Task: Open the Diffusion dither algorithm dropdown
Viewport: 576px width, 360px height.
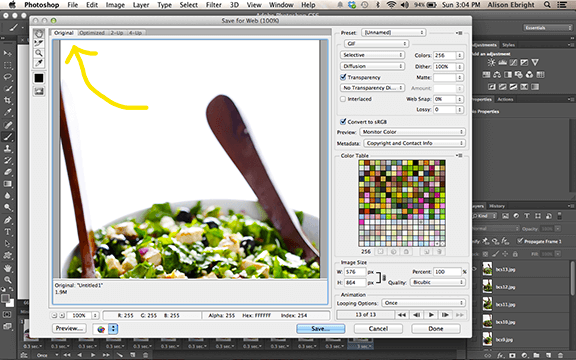Action: click(372, 66)
